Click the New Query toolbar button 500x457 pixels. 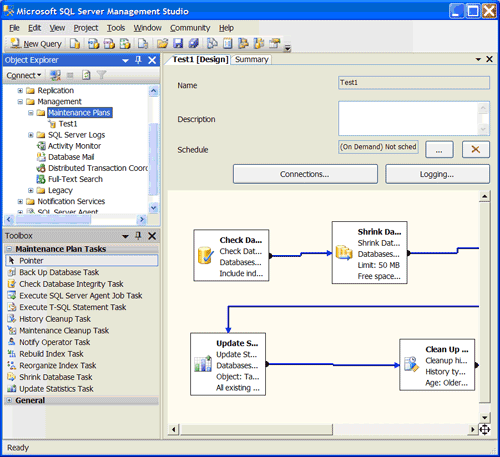(x=36, y=44)
